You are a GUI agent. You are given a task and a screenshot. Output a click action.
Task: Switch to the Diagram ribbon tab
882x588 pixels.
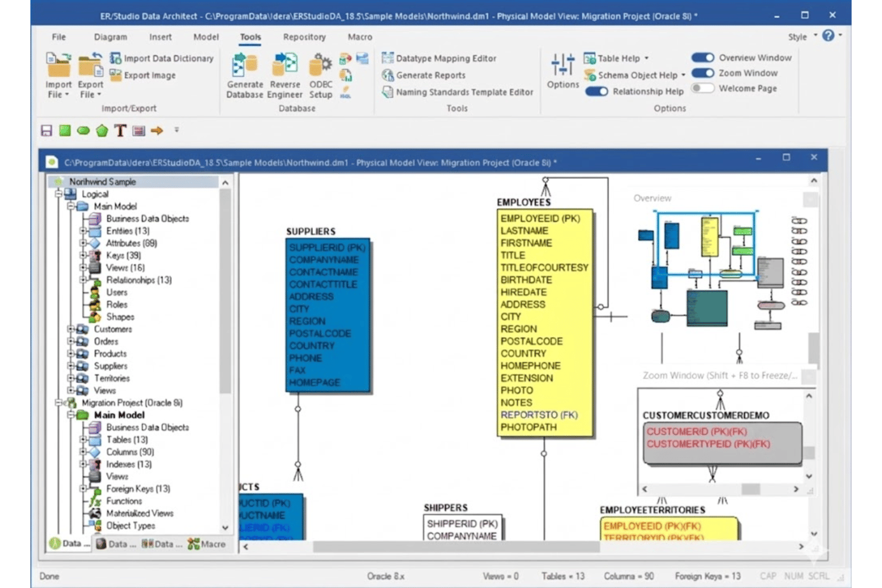click(110, 37)
